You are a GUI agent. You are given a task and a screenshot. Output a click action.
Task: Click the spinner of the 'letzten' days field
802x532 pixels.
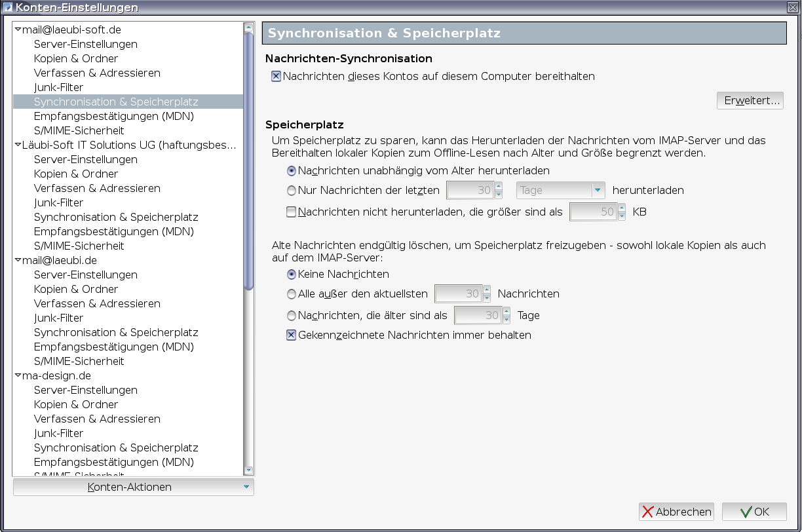coord(498,191)
